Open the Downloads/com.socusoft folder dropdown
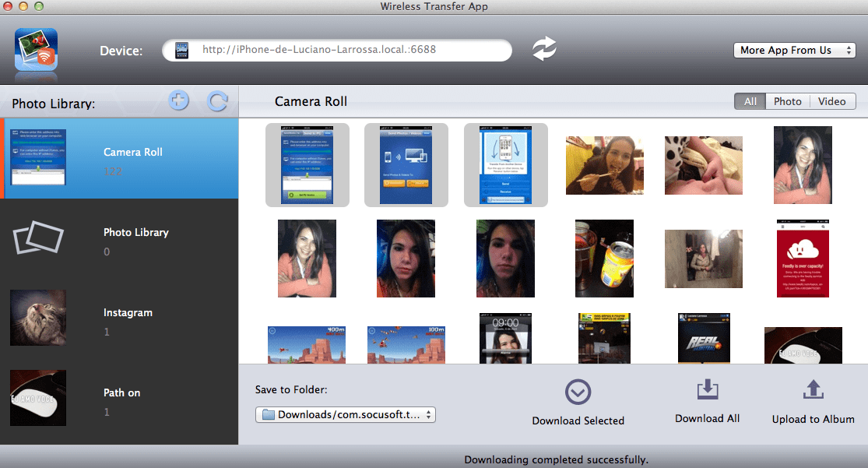The height and width of the screenshot is (468, 868). point(346,415)
